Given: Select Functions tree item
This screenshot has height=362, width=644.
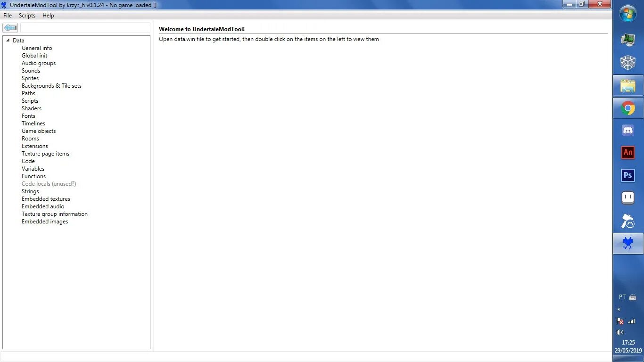Looking at the screenshot, I should click(33, 176).
